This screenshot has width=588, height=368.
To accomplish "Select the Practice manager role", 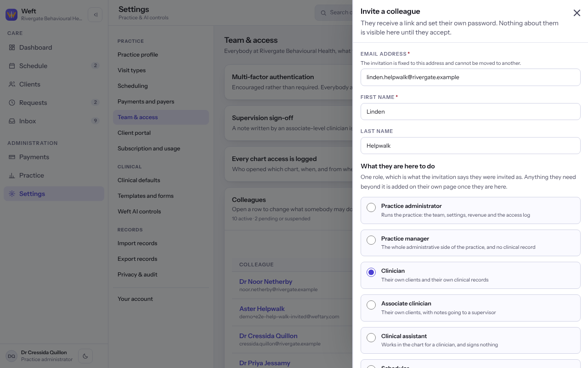I will tap(470, 243).
